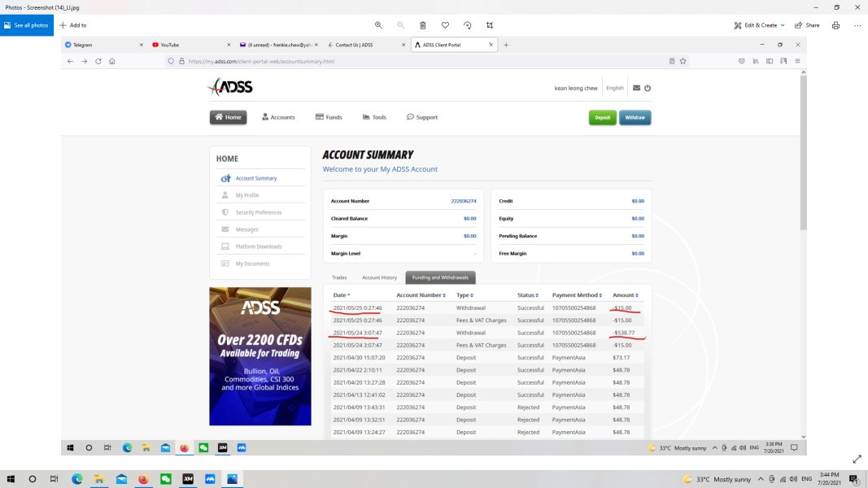868x488 pixels.
Task: Switch to the Telegram browser tab
Action: [99, 45]
